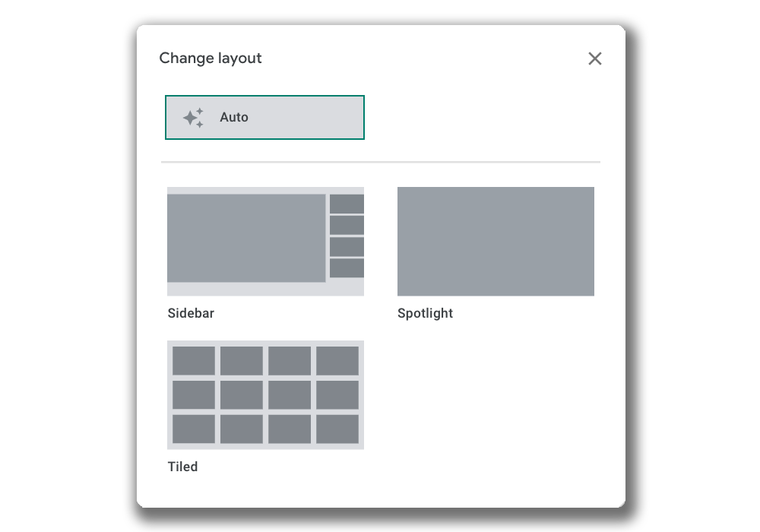The height and width of the screenshot is (532, 760).
Task: Close the Change layout dialog
Action: tap(594, 59)
